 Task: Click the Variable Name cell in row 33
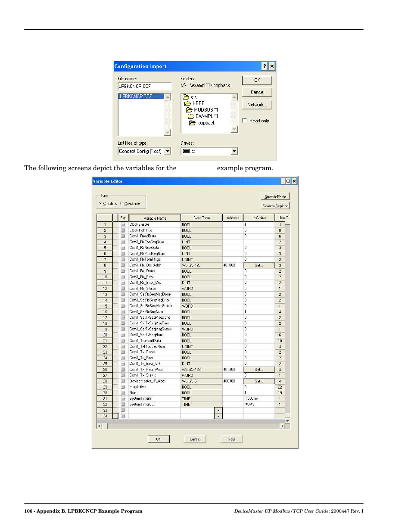[155, 410]
